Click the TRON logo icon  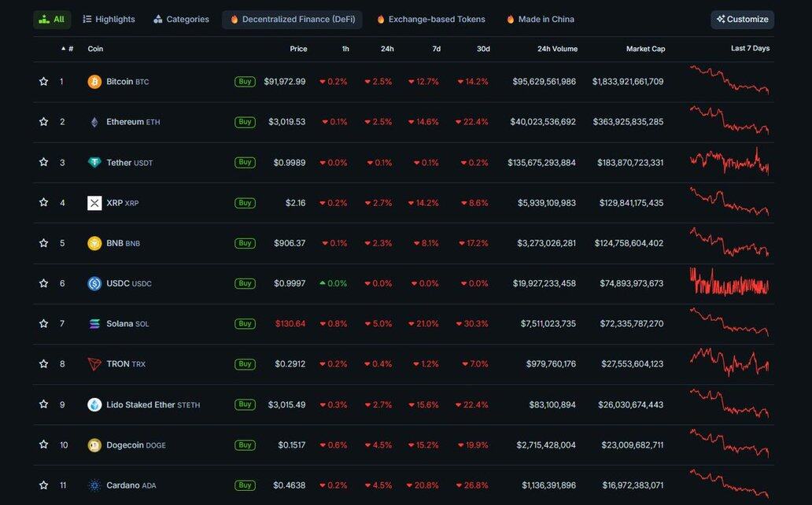(94, 364)
